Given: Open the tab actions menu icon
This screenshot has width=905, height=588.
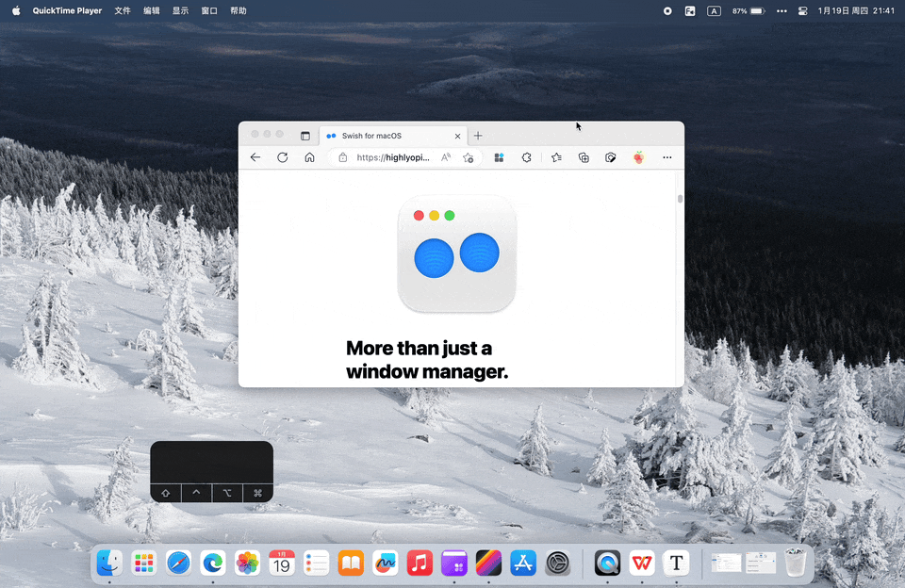Looking at the screenshot, I should (x=304, y=136).
